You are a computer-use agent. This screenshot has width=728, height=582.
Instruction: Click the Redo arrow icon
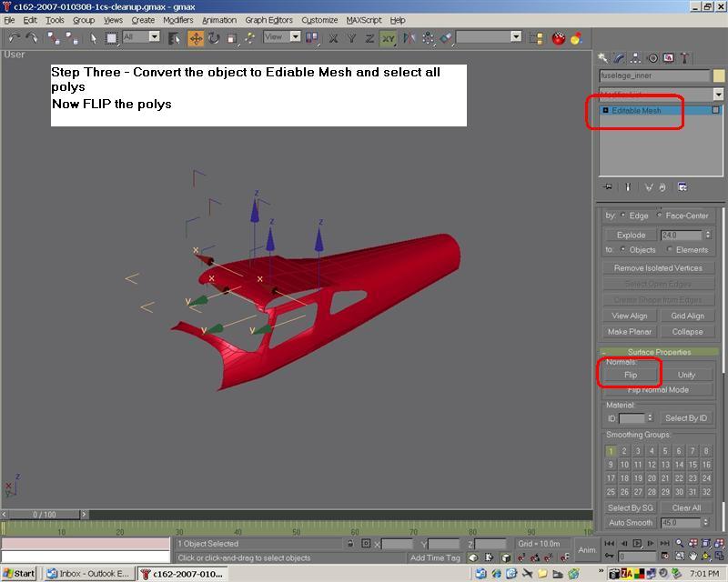[32, 38]
